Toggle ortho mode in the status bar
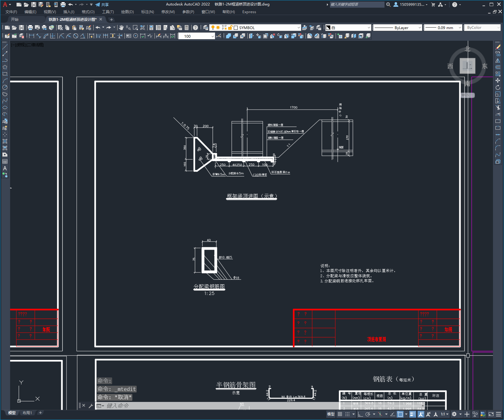The width and height of the screenshot is (504, 420). (361, 414)
